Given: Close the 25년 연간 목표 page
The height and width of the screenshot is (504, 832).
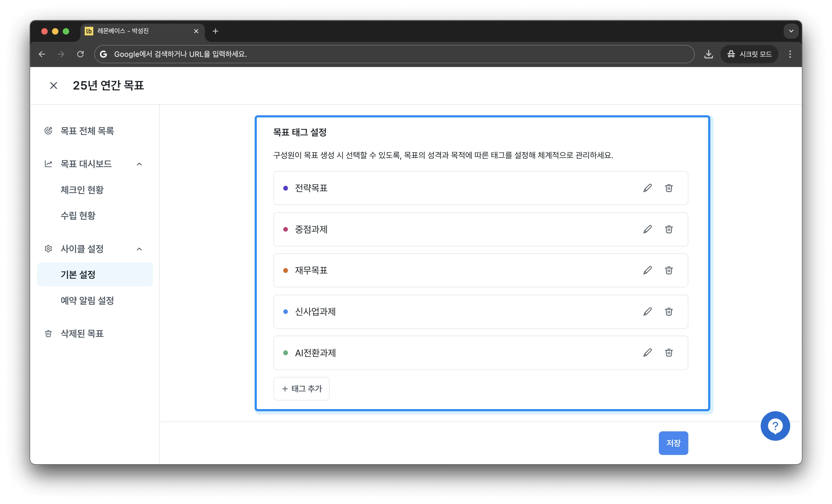Looking at the screenshot, I should pos(53,86).
